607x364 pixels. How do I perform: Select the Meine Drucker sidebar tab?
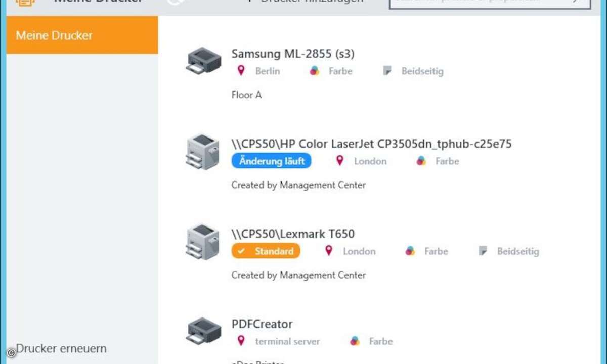82,35
